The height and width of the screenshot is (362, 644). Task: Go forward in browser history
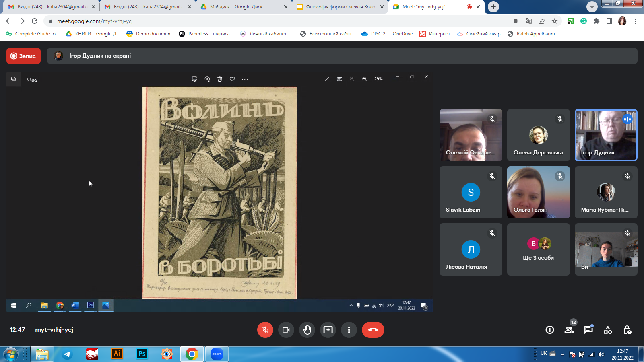pos(22,21)
